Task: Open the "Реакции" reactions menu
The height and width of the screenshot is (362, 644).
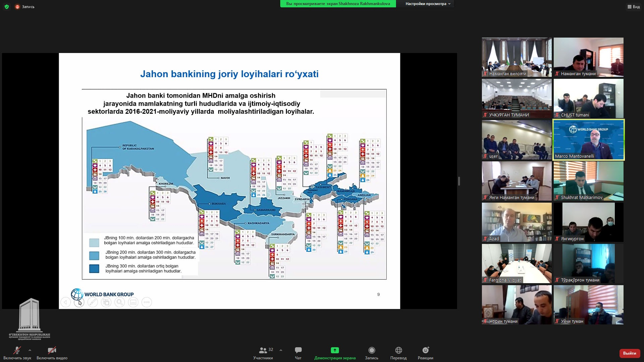Action: (x=426, y=353)
